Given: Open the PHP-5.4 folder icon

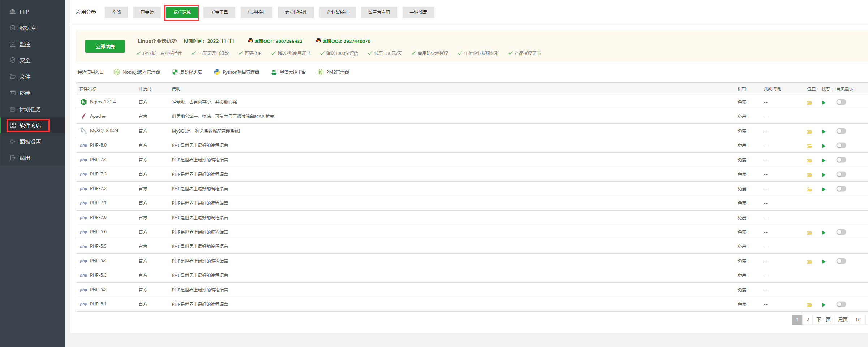Looking at the screenshot, I should 809,261.
